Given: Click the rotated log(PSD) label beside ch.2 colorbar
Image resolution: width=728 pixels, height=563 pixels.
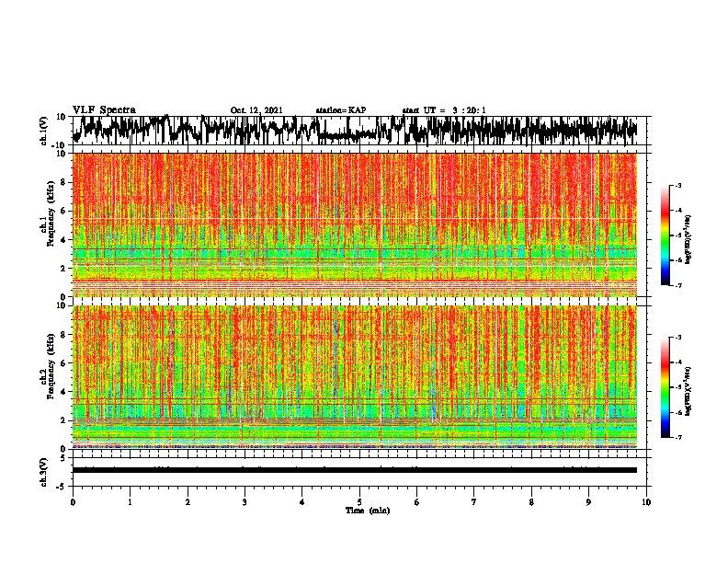Looking at the screenshot, I should coord(688,392).
